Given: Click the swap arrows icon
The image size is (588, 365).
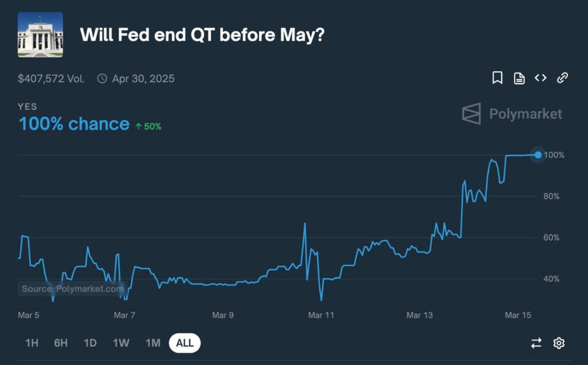Looking at the screenshot, I should click(536, 343).
